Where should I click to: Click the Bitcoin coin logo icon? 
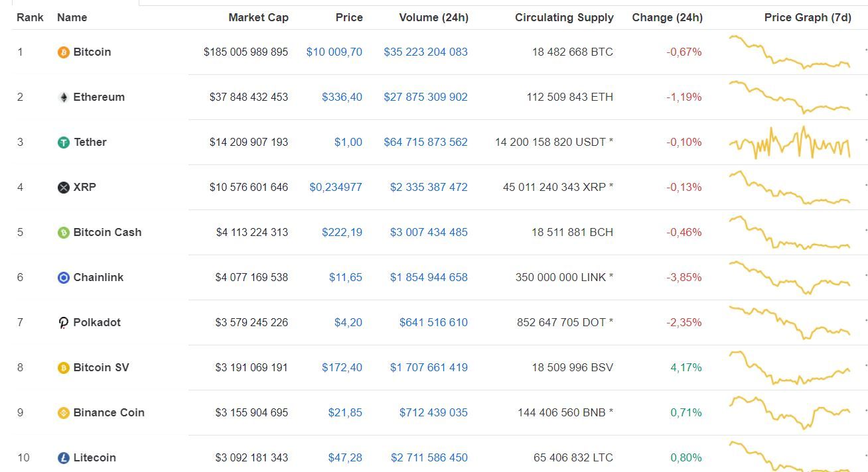(64, 52)
